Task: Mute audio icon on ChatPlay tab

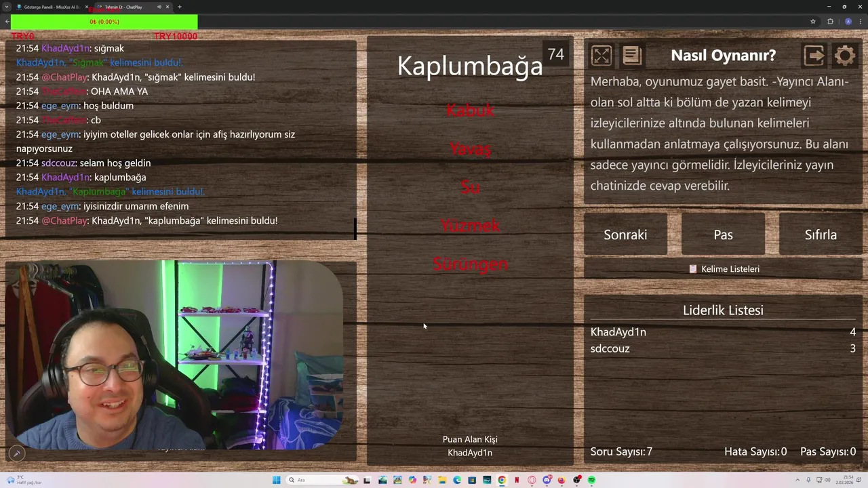Action: click(159, 7)
